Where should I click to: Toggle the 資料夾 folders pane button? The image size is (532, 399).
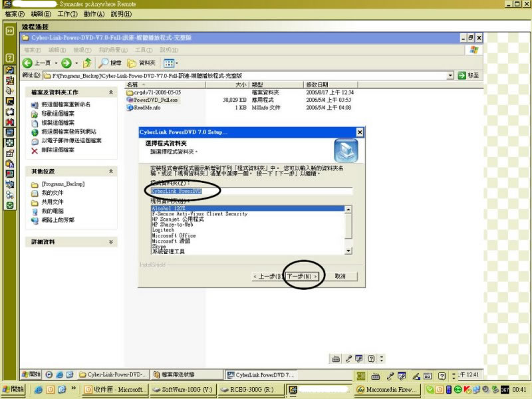pos(141,63)
